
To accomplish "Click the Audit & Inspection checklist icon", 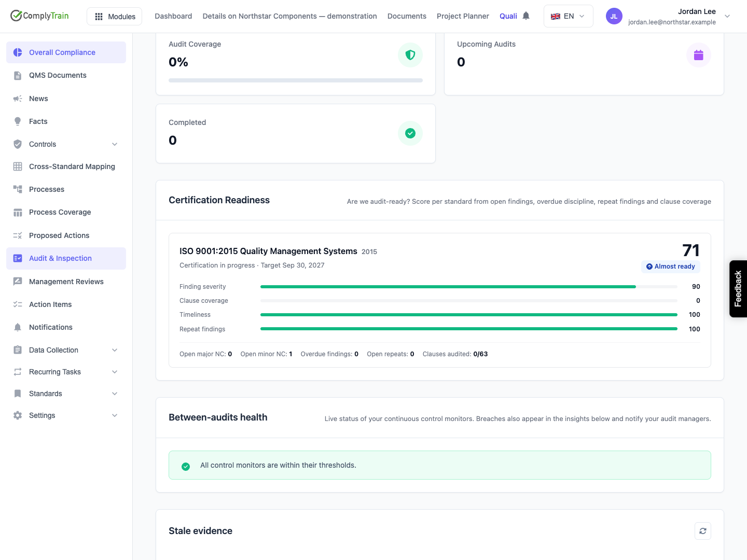I will point(18,258).
